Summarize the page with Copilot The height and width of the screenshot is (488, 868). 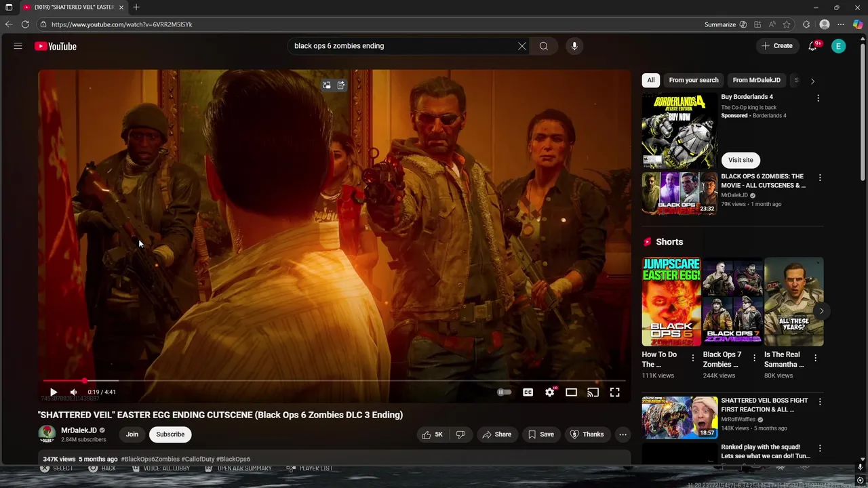[x=726, y=24]
